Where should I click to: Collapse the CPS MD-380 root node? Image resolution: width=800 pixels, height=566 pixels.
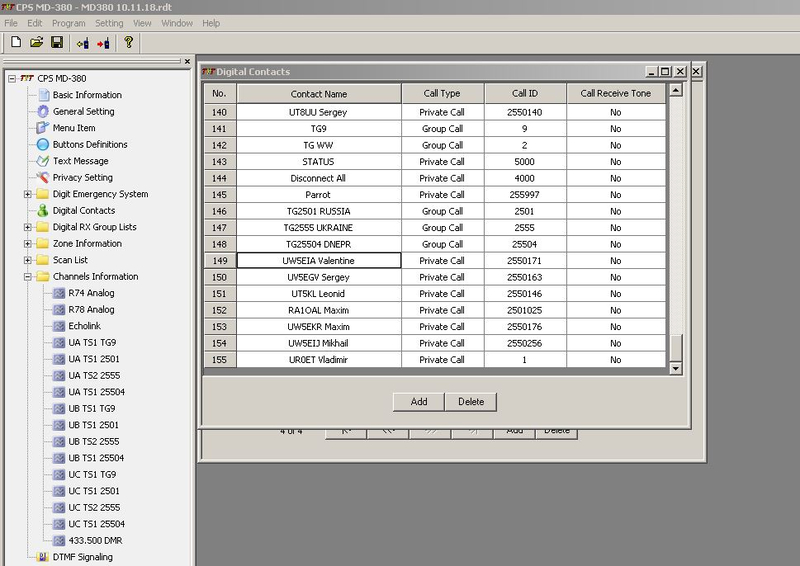click(12, 79)
